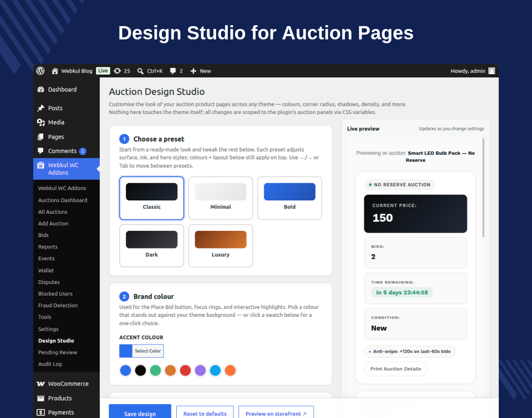
Task: Click the home icon for Webkul Blog
Action: click(x=55, y=71)
